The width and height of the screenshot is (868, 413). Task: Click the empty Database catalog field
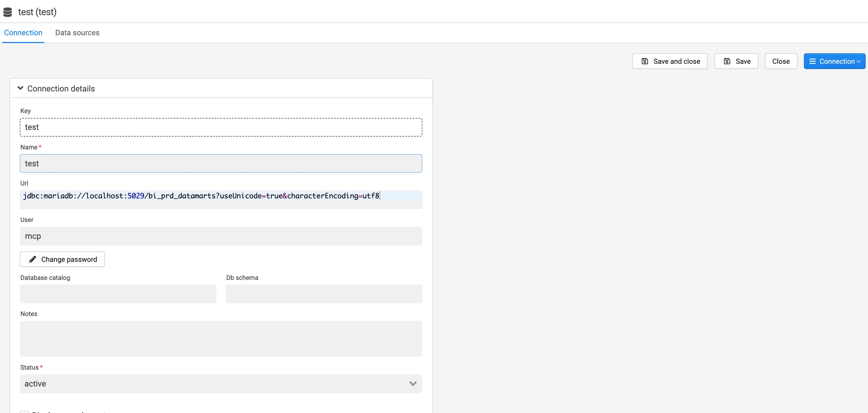[x=118, y=294]
